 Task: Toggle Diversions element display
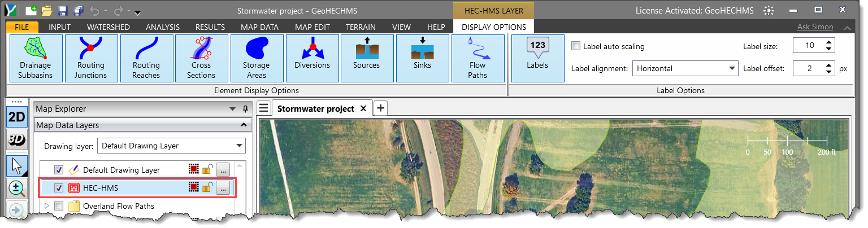pyautogui.click(x=312, y=59)
